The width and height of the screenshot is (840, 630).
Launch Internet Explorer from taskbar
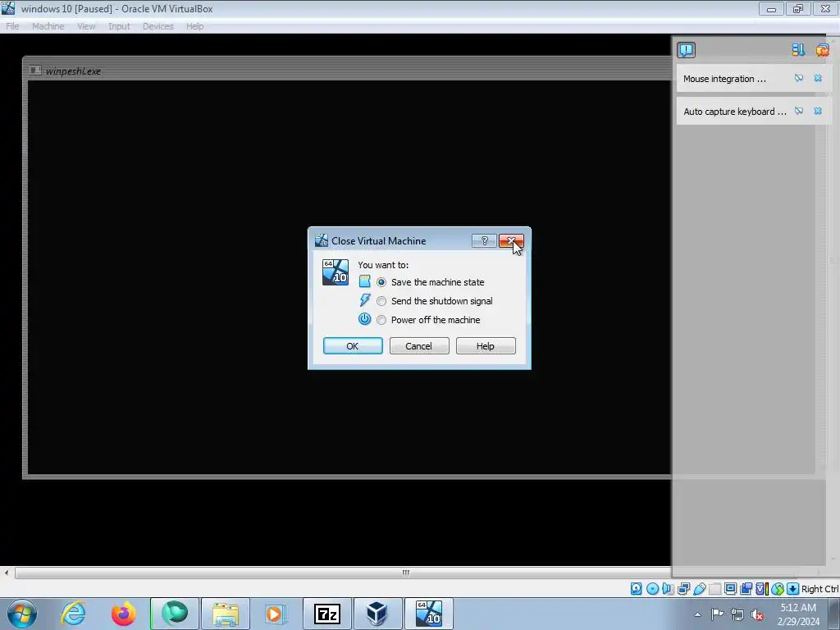click(x=73, y=614)
